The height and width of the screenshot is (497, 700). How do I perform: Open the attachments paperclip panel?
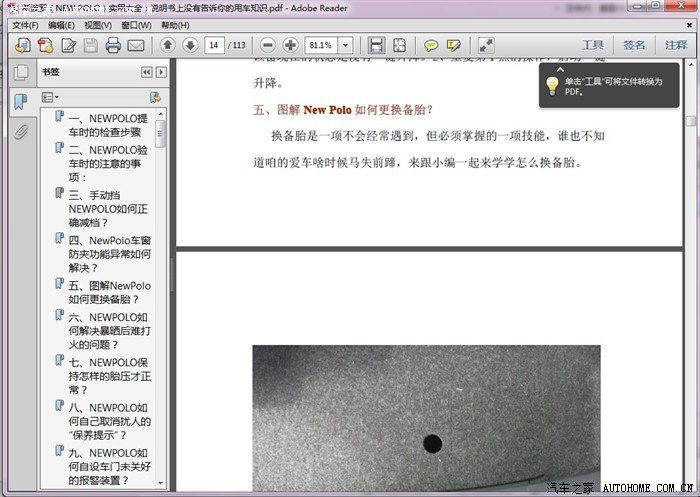click(20, 132)
